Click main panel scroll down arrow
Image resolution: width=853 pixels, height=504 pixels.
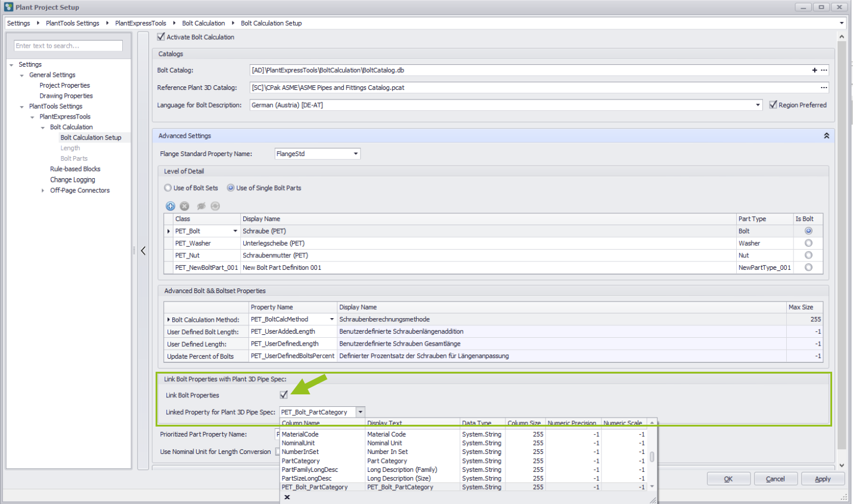click(x=842, y=465)
